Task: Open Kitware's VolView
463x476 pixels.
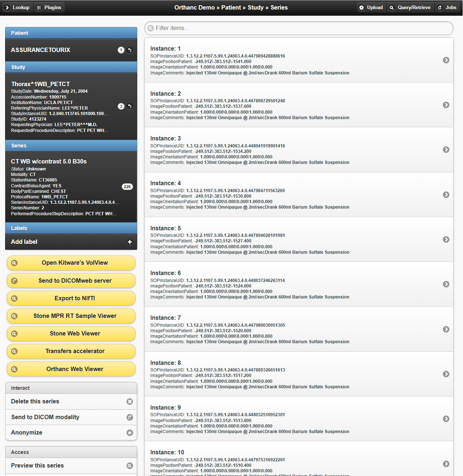Action: pos(71,263)
